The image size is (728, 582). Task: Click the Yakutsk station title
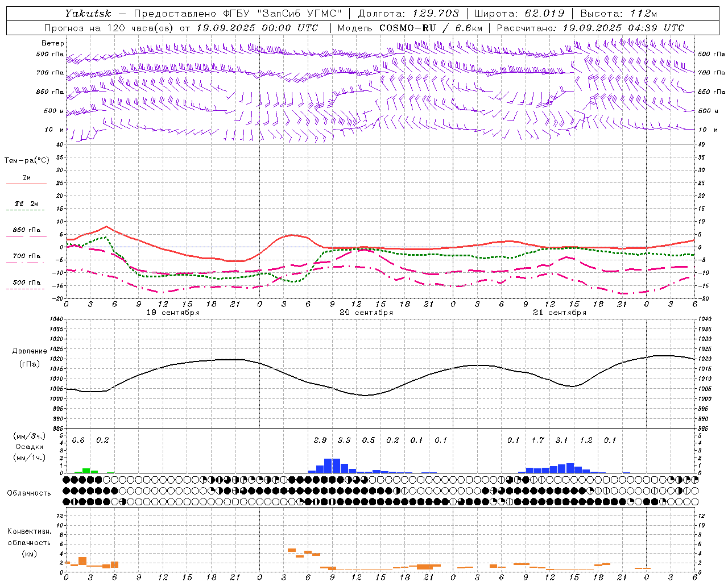(88, 14)
